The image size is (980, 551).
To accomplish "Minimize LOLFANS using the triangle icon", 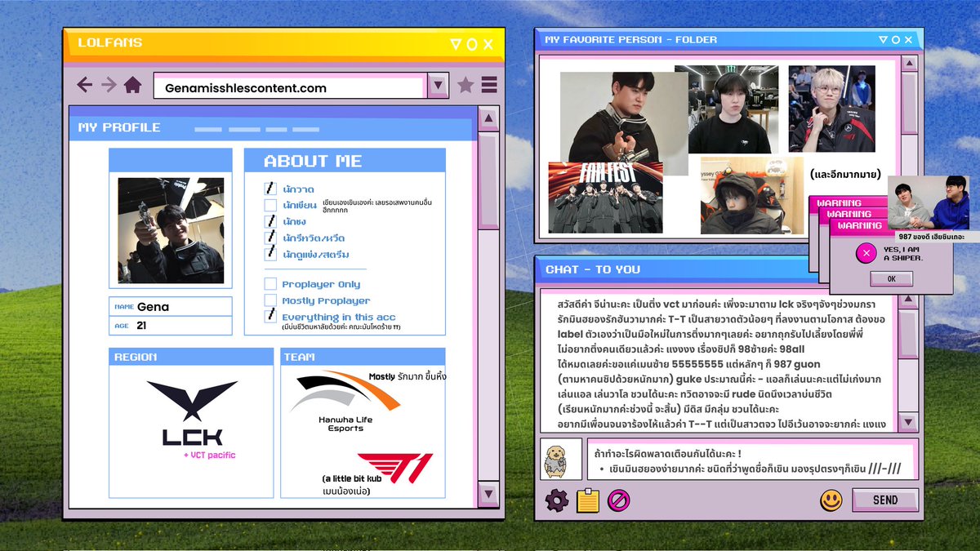I will 455,44.
